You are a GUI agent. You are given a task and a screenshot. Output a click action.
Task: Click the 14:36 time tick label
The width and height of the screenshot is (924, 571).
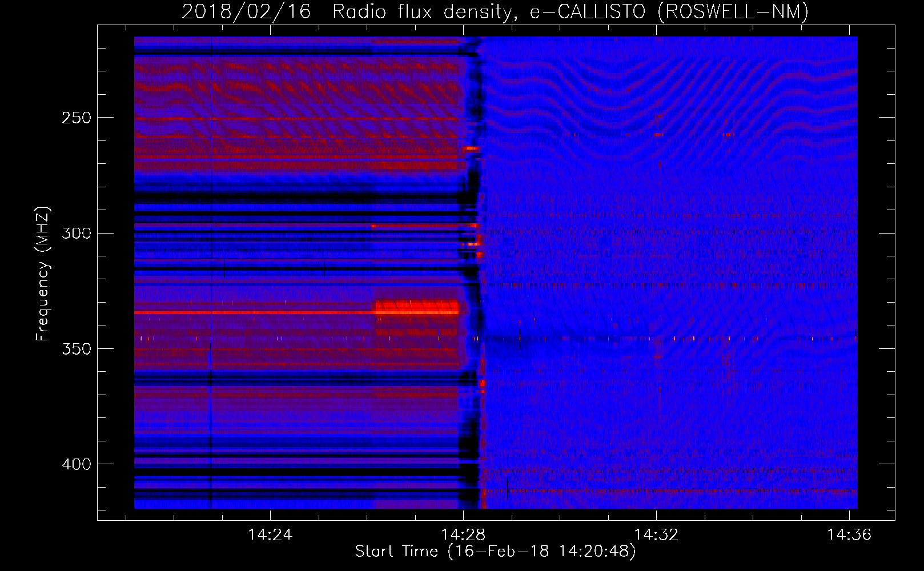(x=849, y=534)
